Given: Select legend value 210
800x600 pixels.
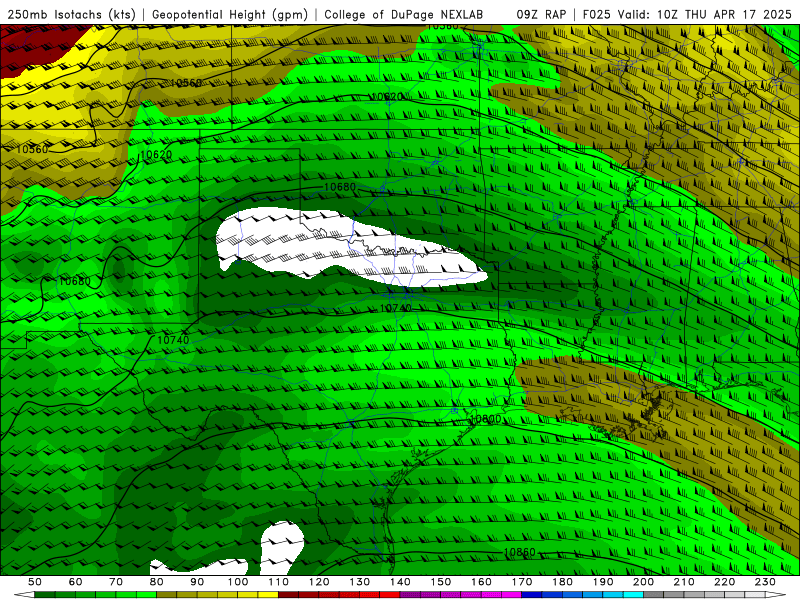Looking at the screenshot, I should pyautogui.click(x=684, y=582).
